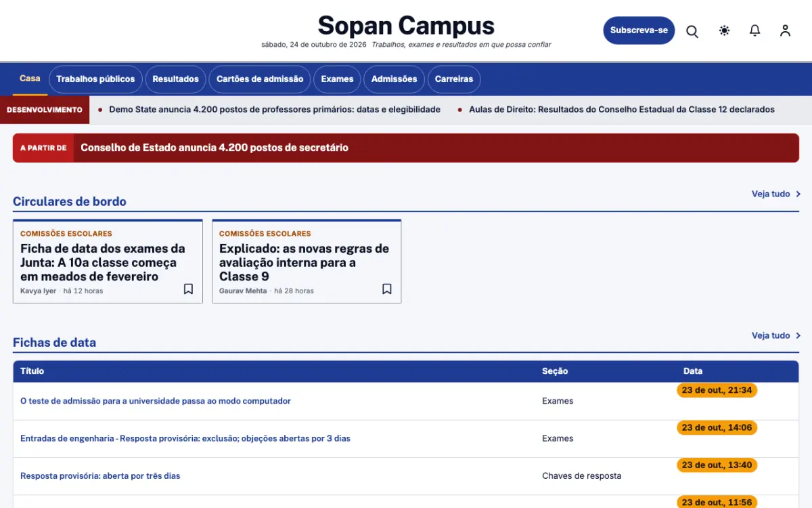This screenshot has height=508, width=812.
Task: Bookmark the Ficha de data dos exames article
Action: [x=188, y=289]
